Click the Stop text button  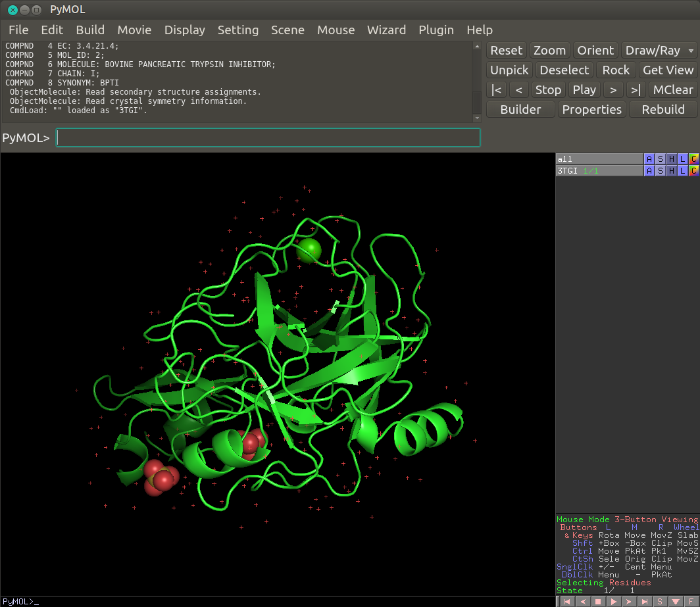pos(548,89)
